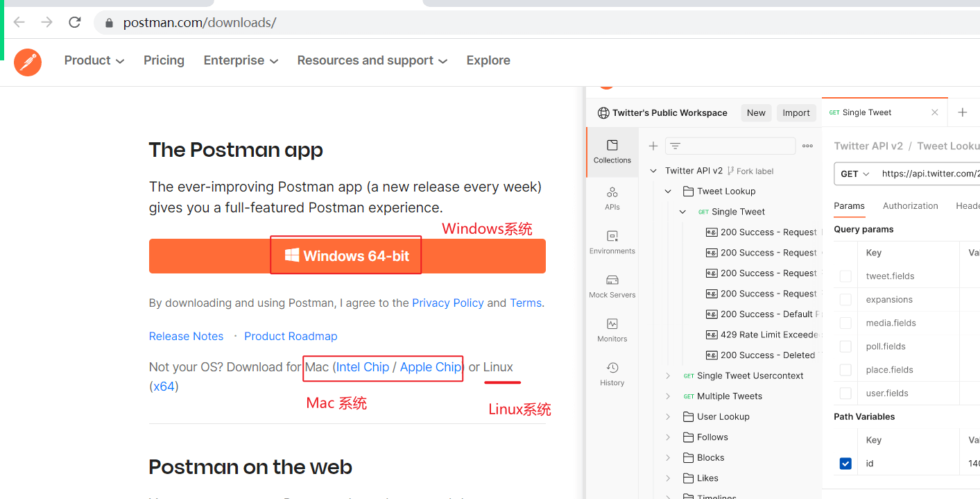
Task: Click the plus icon above collections tree
Action: tap(653, 146)
